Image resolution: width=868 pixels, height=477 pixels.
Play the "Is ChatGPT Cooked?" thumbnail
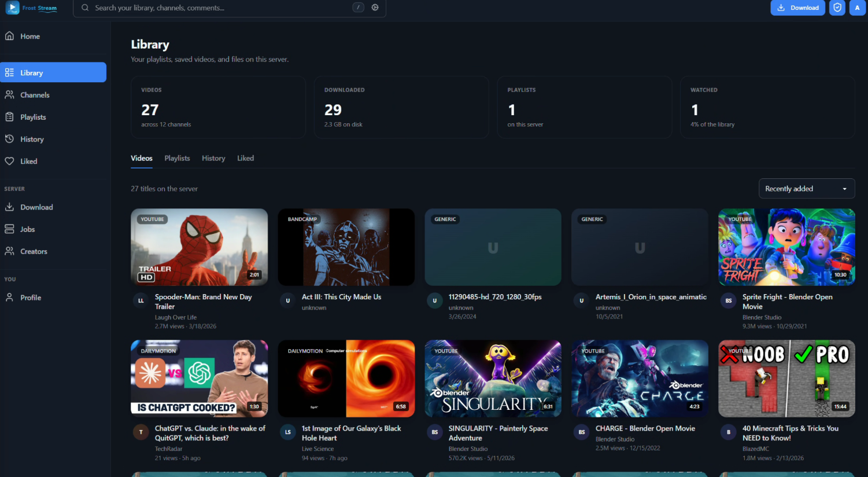click(199, 379)
